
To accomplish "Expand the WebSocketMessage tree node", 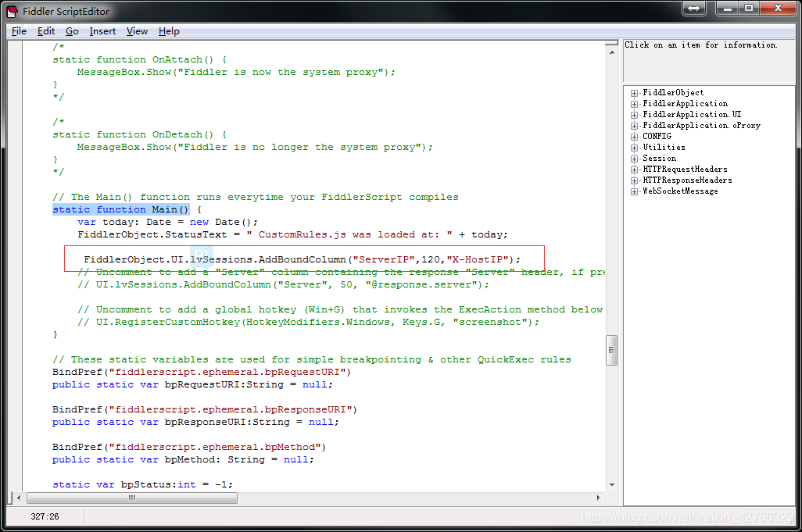I will (634, 191).
